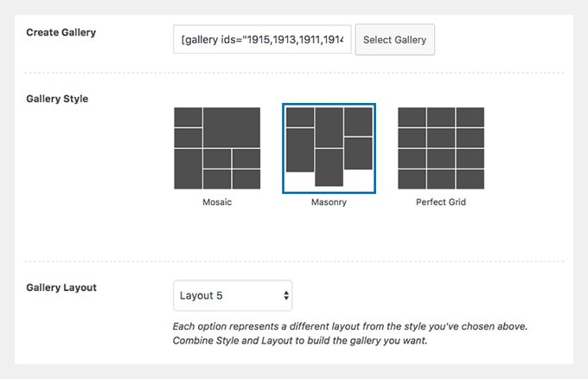The width and height of the screenshot is (588, 379).
Task: Click the Gallery Style label
Action: 57,99
